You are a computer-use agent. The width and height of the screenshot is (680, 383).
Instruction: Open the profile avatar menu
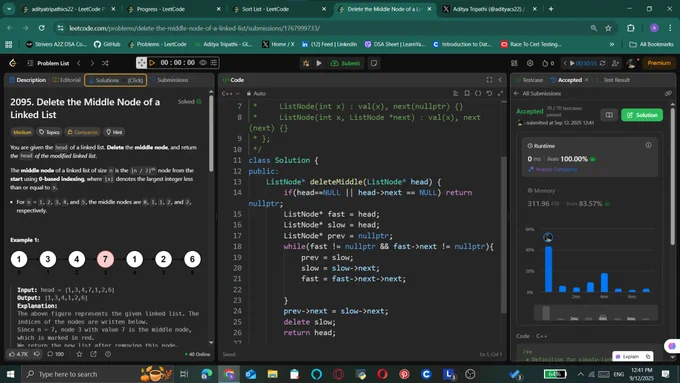(631, 63)
